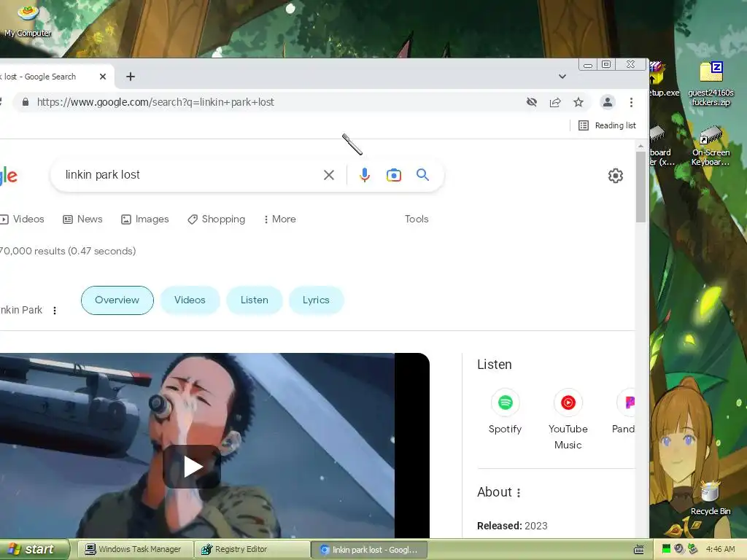The image size is (747, 560).
Task: Submit search with the magnifier icon
Action: pos(422,175)
